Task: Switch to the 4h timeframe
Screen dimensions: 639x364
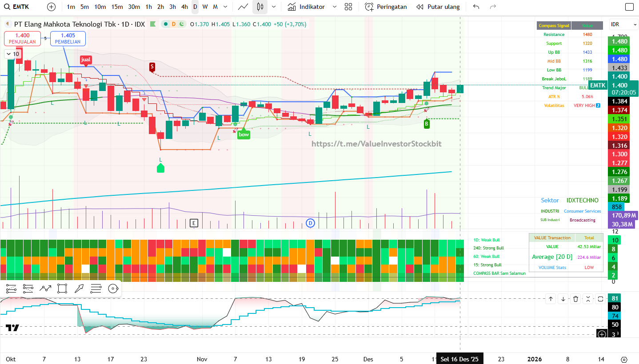Action: point(185,7)
